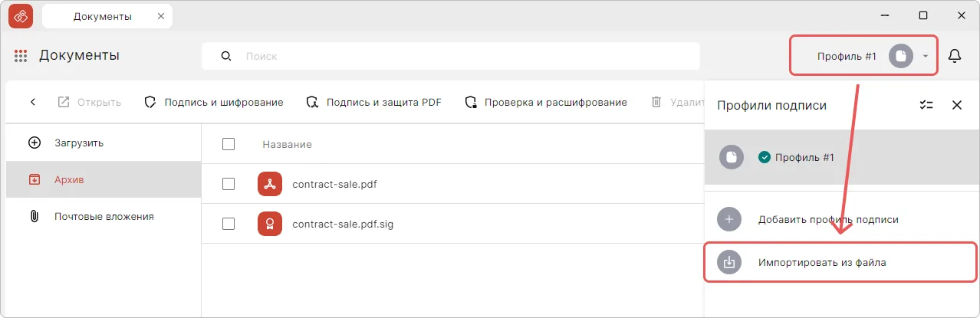Go back with the left chevron

33,102
